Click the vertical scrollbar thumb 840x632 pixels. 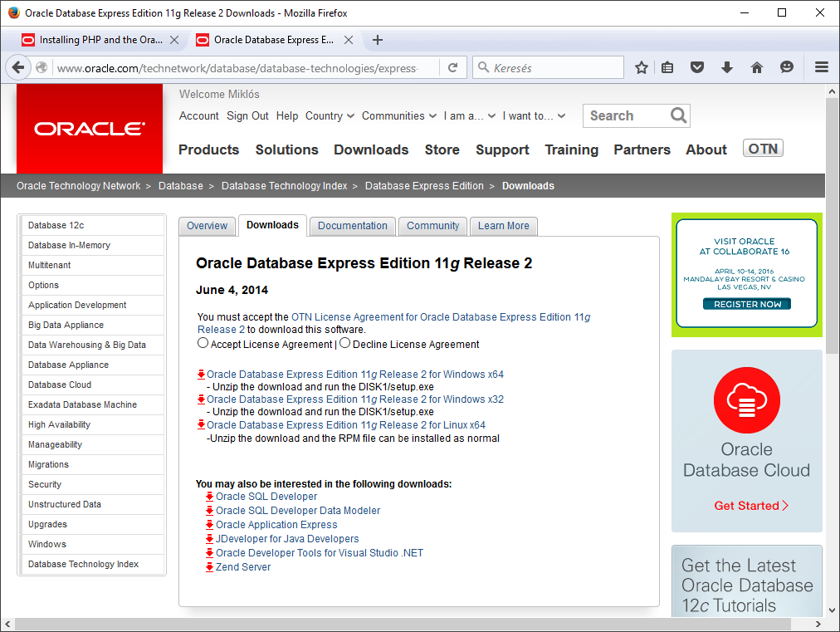click(832, 226)
